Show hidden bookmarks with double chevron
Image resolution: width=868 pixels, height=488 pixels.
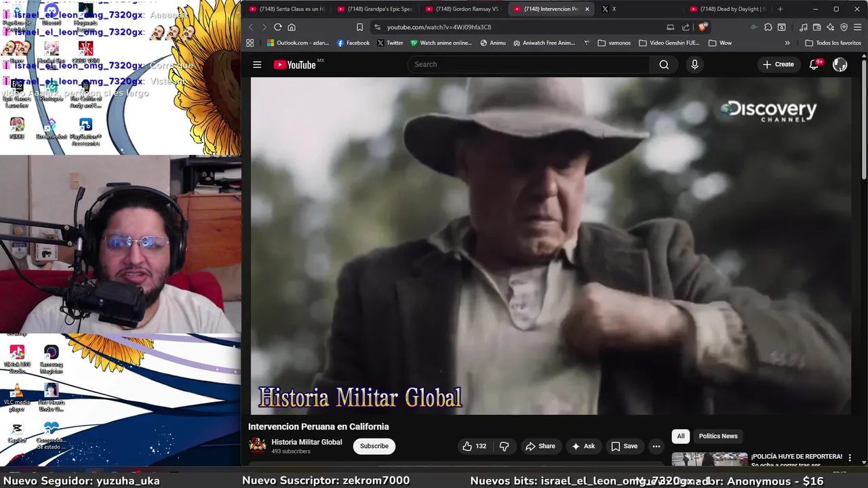coord(787,43)
